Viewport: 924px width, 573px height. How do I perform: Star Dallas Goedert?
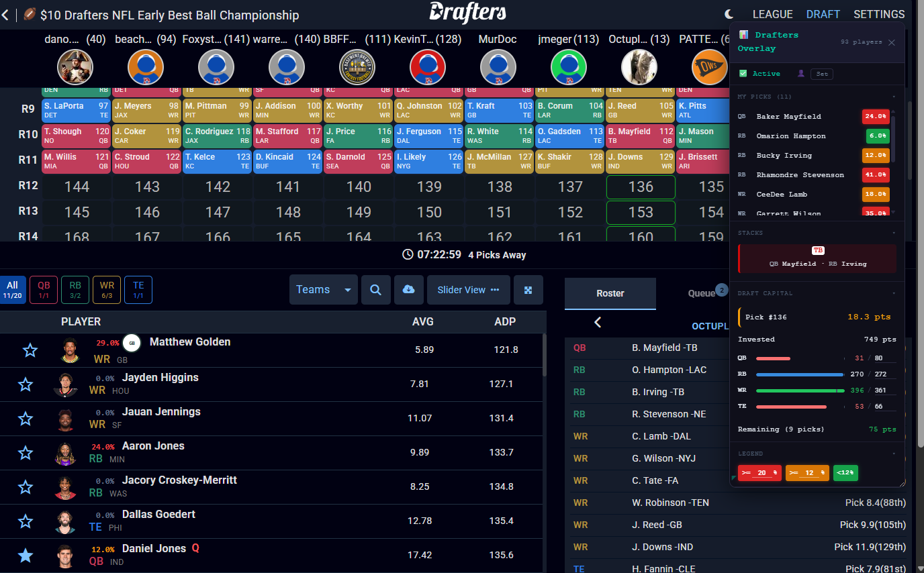coord(26,521)
